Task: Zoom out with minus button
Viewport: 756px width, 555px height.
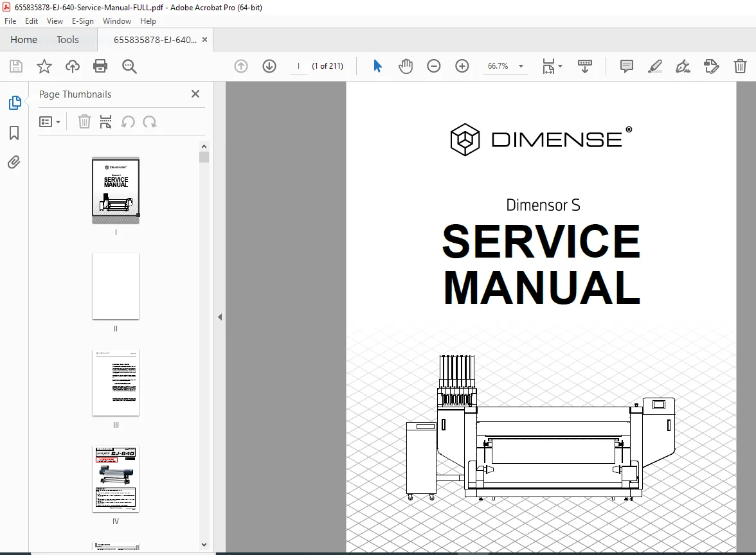Action: coord(434,66)
